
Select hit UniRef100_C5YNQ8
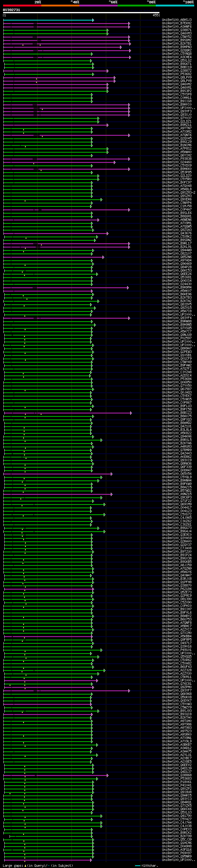pyautogui.click(x=177, y=54)
